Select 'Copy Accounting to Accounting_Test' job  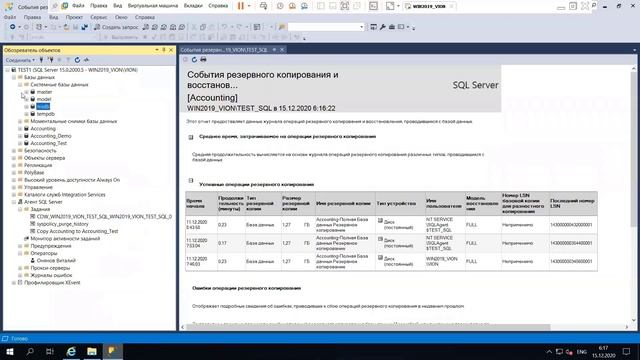pos(77,231)
